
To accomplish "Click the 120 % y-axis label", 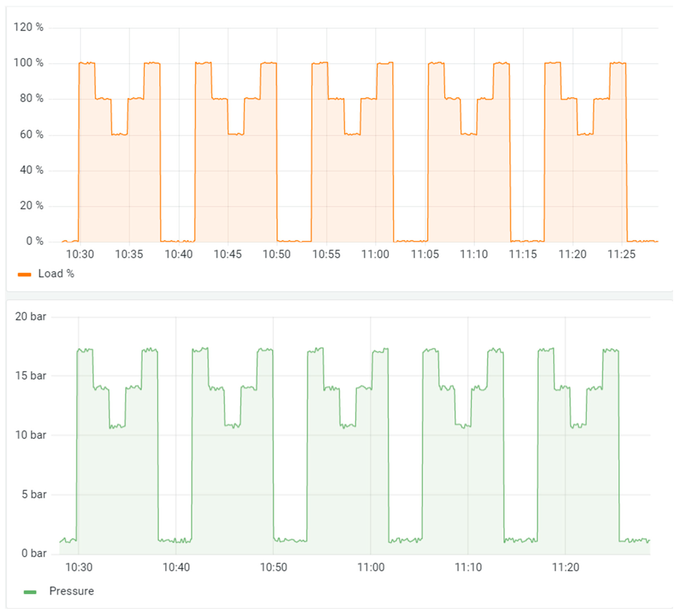I will (28, 27).
